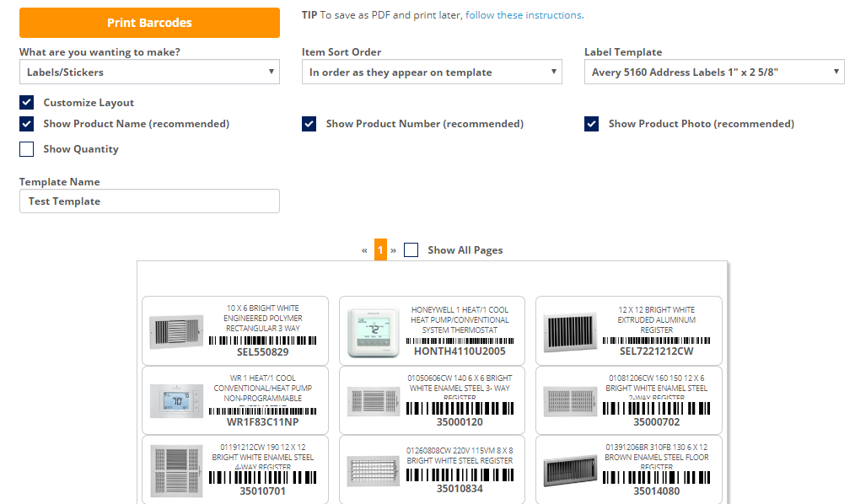Click the 10 X 6 Bright White Polymer label name
Image resolution: width=855 pixels, height=504 pixels.
pyautogui.click(x=263, y=319)
